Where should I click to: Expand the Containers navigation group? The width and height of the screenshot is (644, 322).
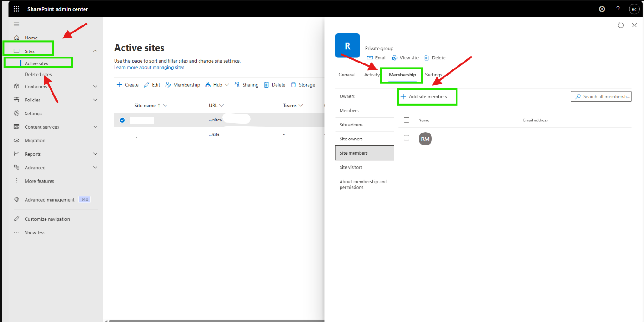tap(95, 86)
